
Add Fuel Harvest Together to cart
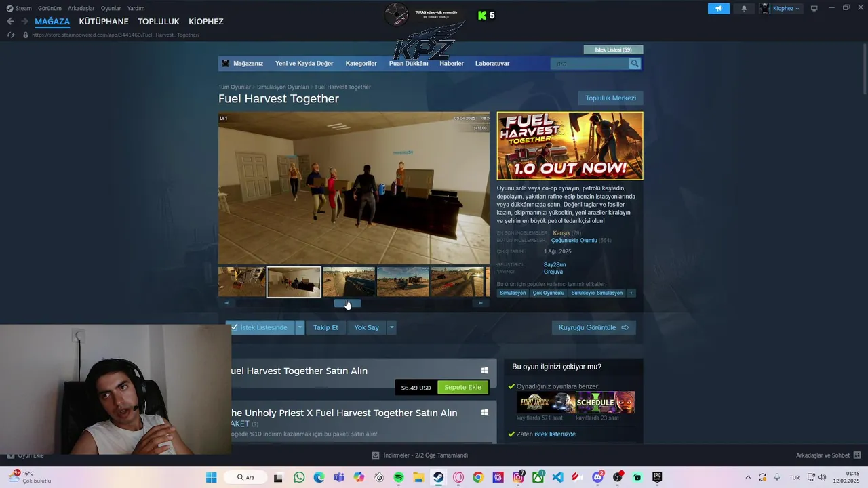tap(463, 387)
